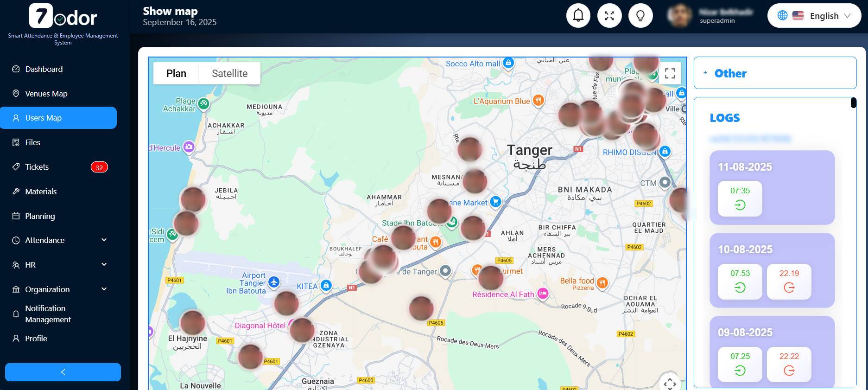The image size is (868, 390).
Task: Open the Dashboard page
Action: pos(44,69)
